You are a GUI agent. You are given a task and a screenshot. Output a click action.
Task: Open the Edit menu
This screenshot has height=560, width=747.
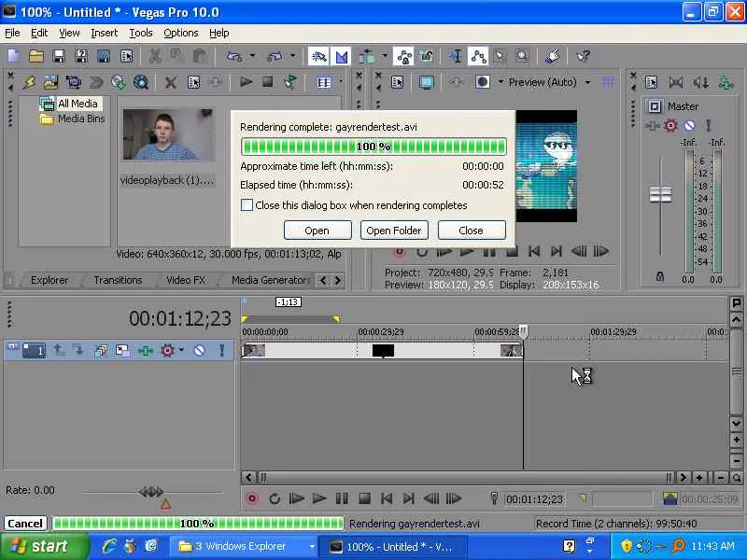[39, 33]
